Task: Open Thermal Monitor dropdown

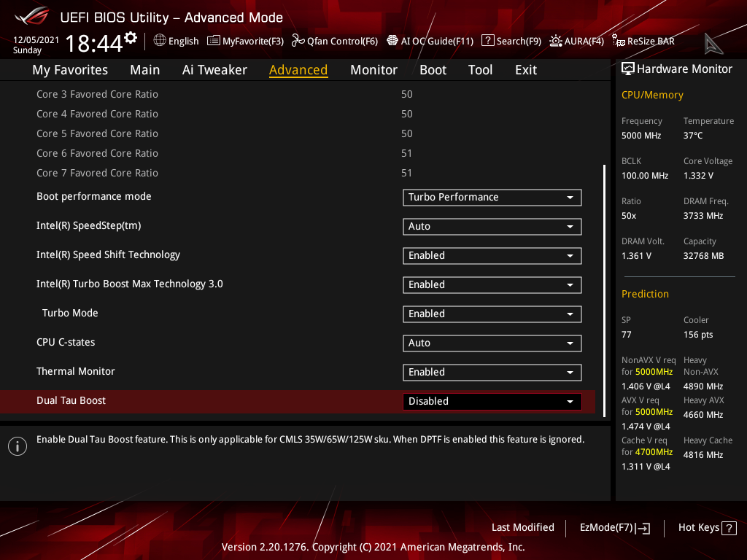Action: point(492,373)
